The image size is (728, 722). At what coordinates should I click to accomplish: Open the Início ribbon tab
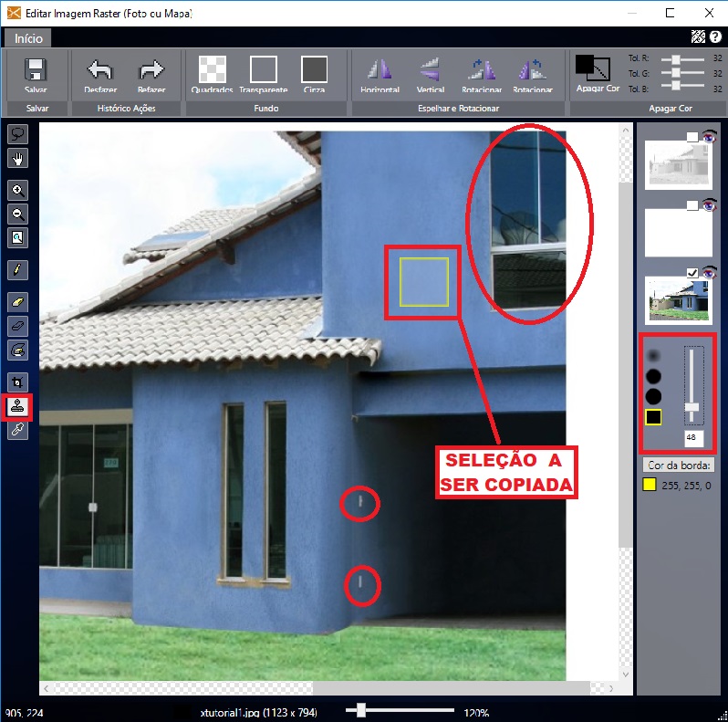tap(27, 38)
